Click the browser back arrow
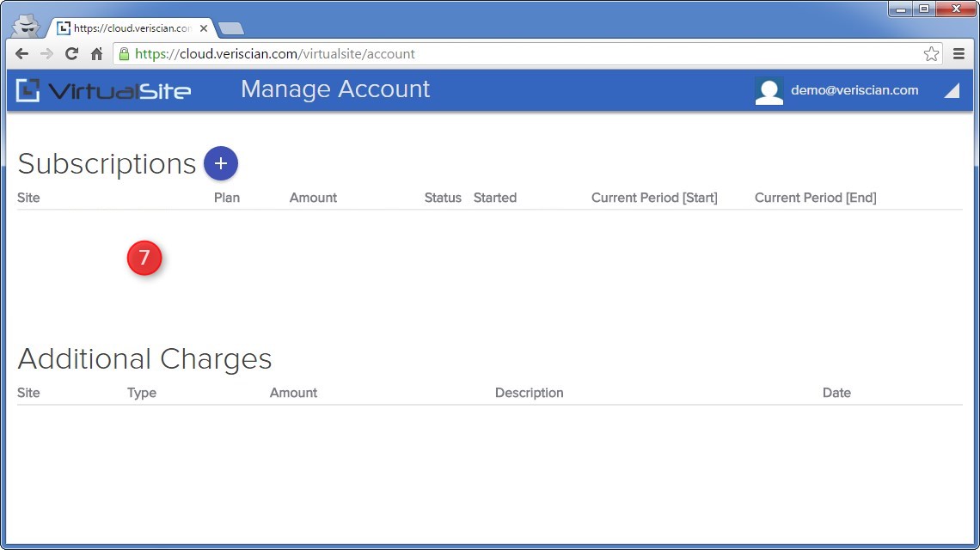The width and height of the screenshot is (980, 550). [x=21, y=54]
